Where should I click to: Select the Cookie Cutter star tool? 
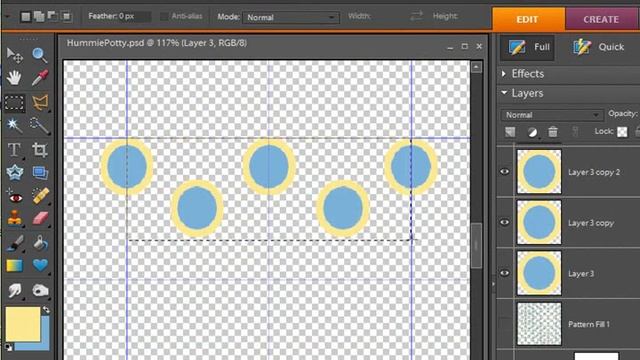[x=15, y=173]
